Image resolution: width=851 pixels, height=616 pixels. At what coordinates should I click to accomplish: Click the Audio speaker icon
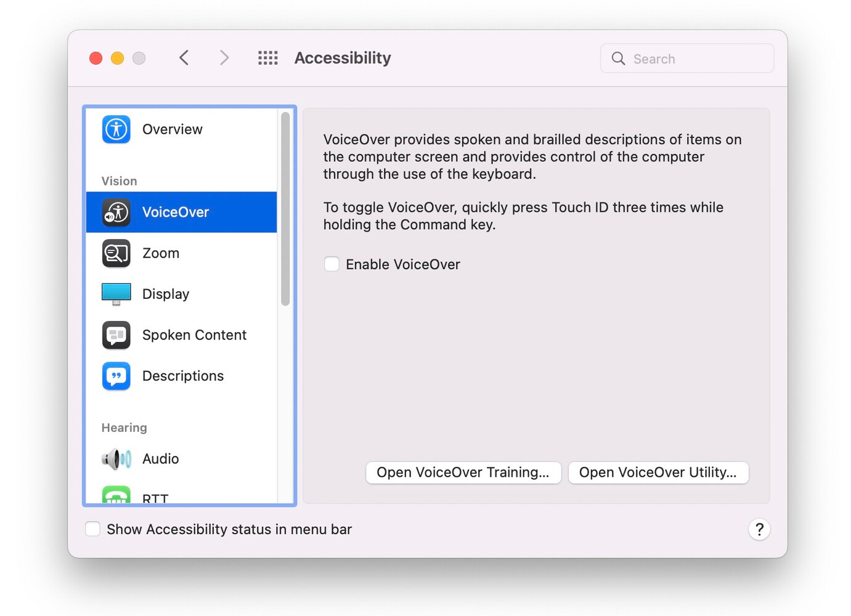tap(116, 459)
